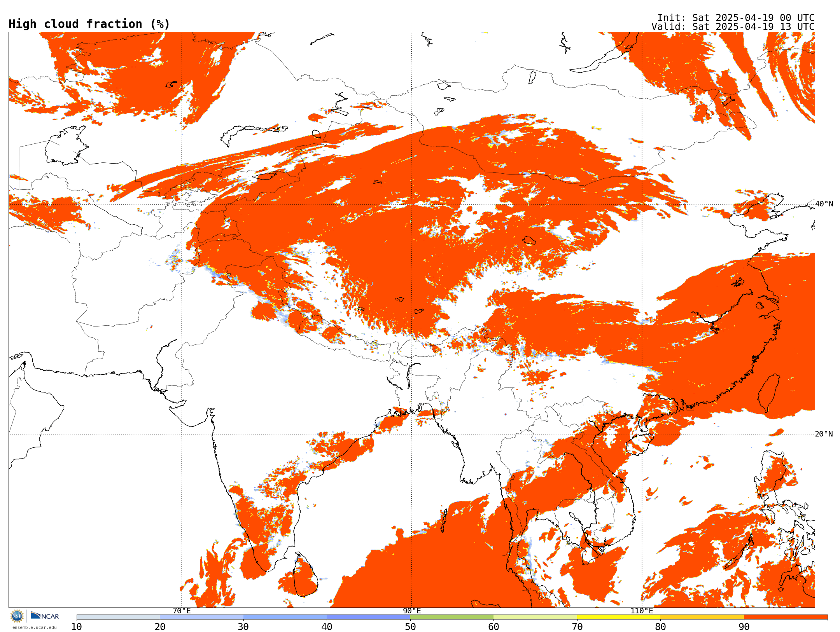Click the colorbar tick label 50

pos(410,627)
